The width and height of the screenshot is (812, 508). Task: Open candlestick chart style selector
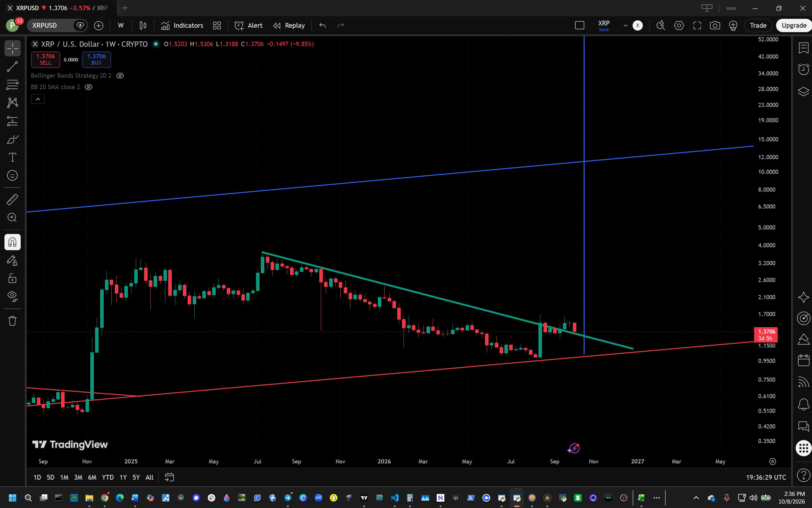[143, 25]
